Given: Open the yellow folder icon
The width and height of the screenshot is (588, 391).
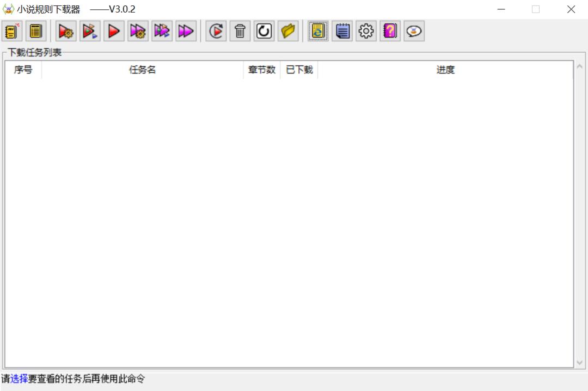Looking at the screenshot, I should click(x=288, y=31).
